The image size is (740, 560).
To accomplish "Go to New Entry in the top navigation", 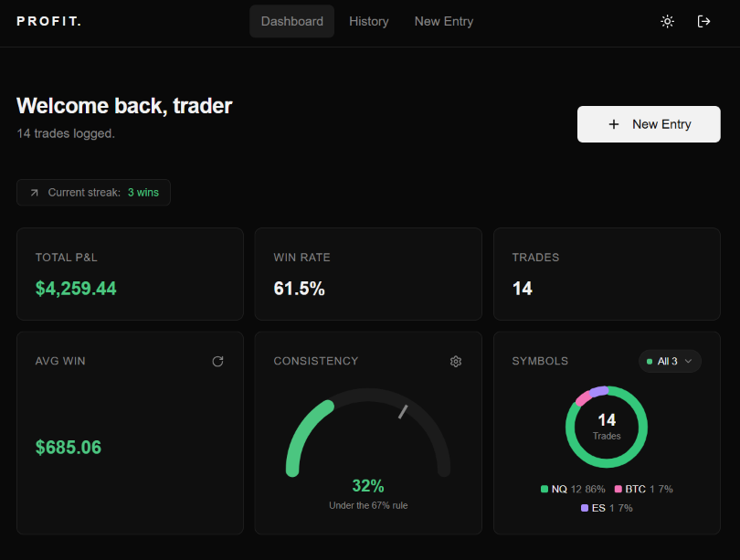I will (x=444, y=21).
